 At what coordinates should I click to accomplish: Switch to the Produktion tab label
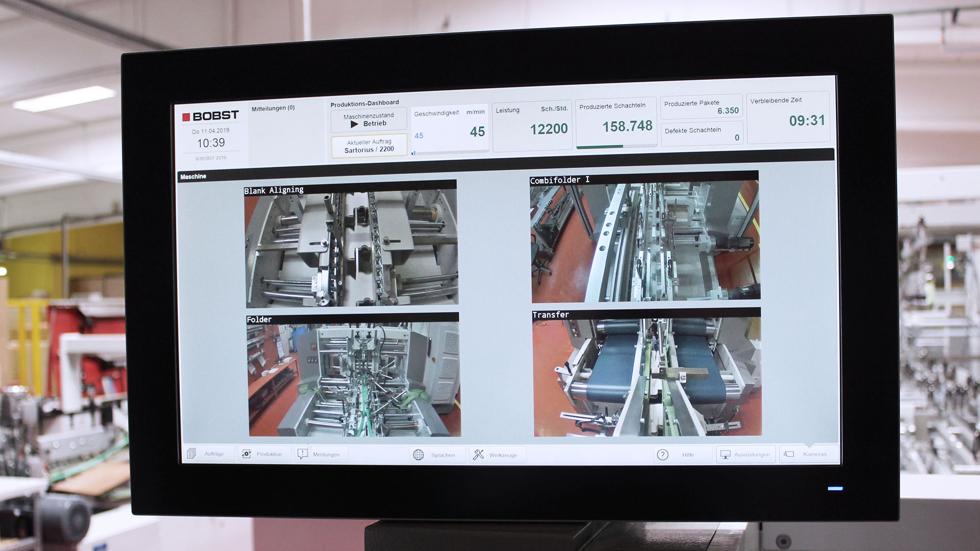pyautogui.click(x=269, y=454)
